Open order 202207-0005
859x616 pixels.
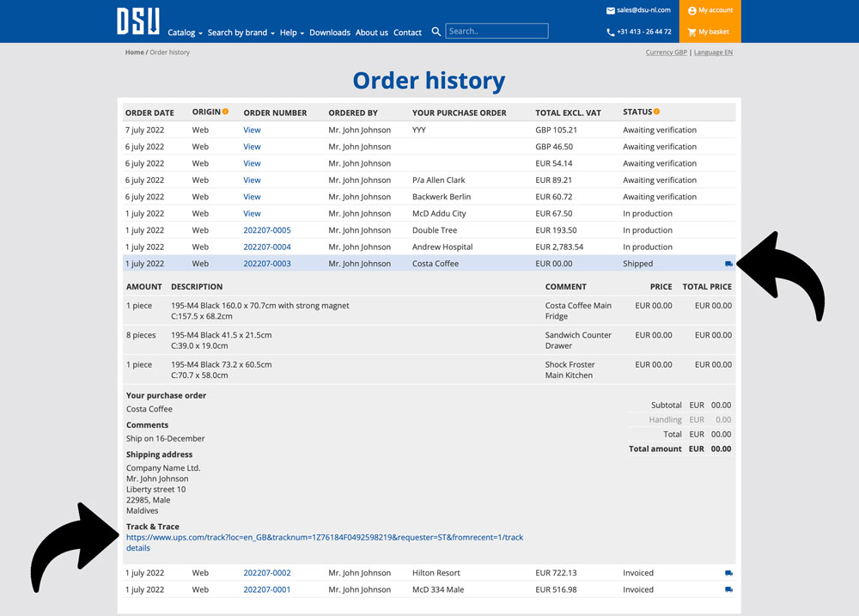267,230
